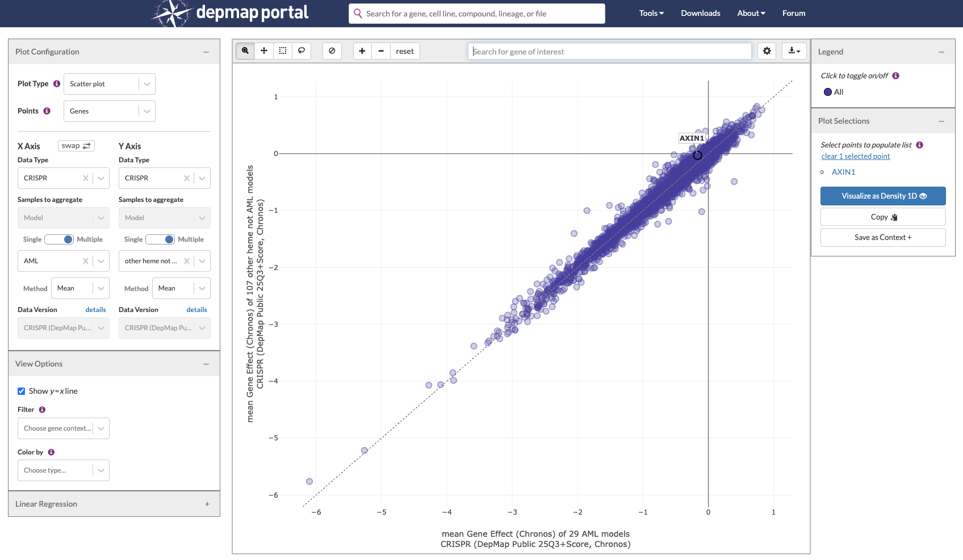Choose the box select tool
The image size is (963, 560).
click(283, 51)
